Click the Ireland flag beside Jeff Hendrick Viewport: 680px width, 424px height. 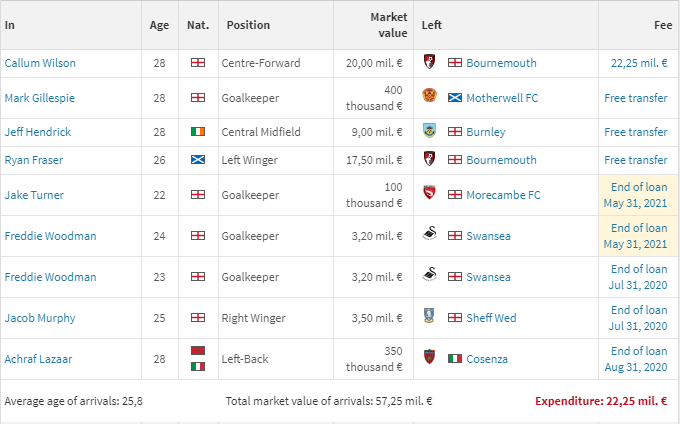tap(197, 132)
